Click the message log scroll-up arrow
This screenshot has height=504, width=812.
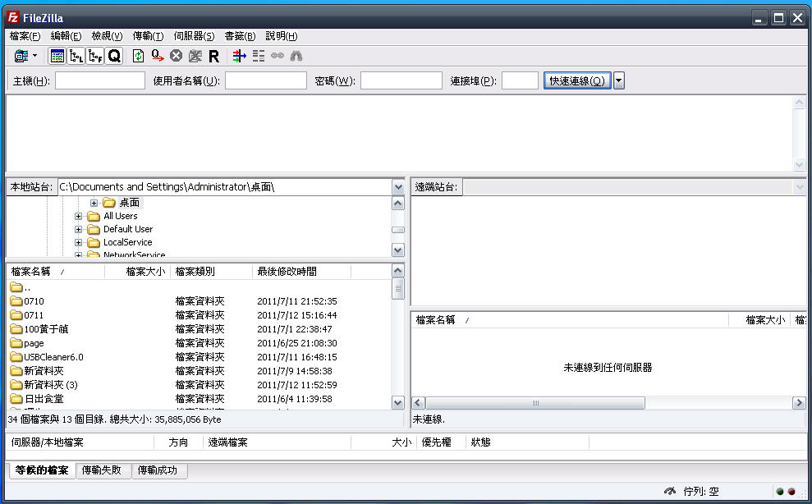point(799,103)
